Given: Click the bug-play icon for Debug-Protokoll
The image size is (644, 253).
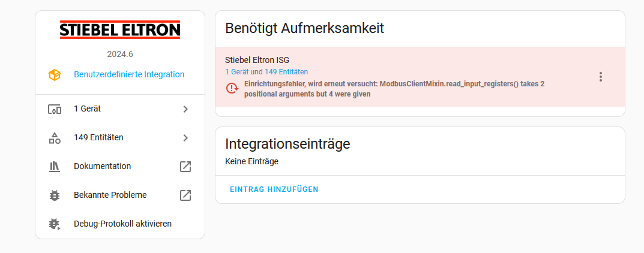Looking at the screenshot, I should click(55, 224).
